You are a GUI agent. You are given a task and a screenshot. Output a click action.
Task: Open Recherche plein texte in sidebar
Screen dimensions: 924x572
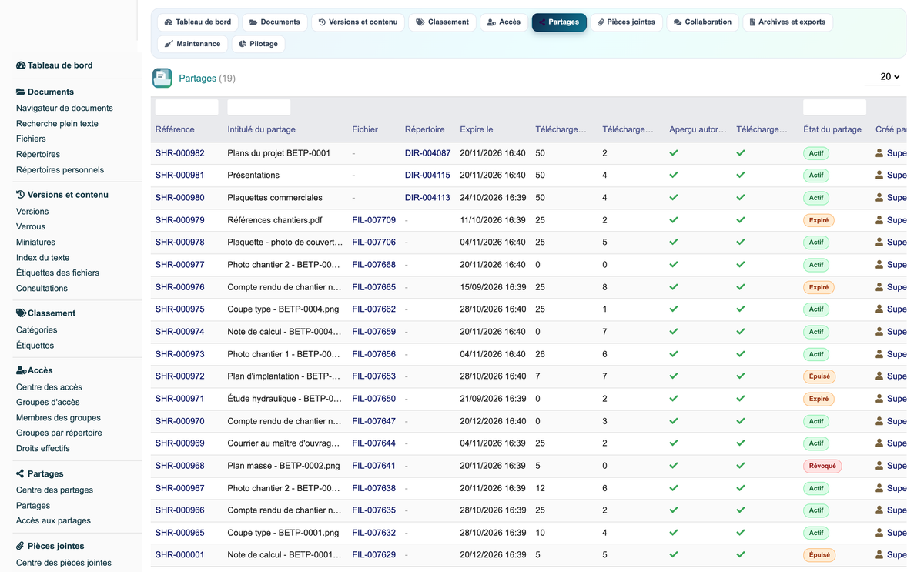(x=57, y=124)
